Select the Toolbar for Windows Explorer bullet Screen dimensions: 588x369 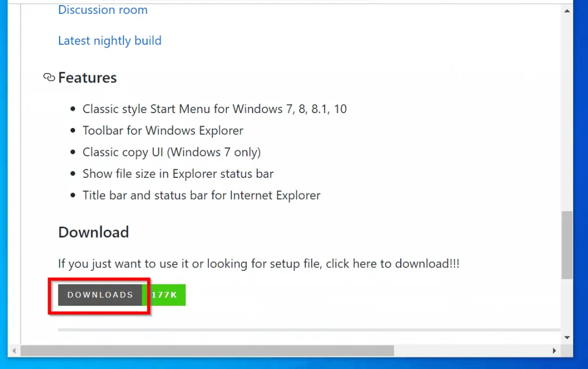163,130
